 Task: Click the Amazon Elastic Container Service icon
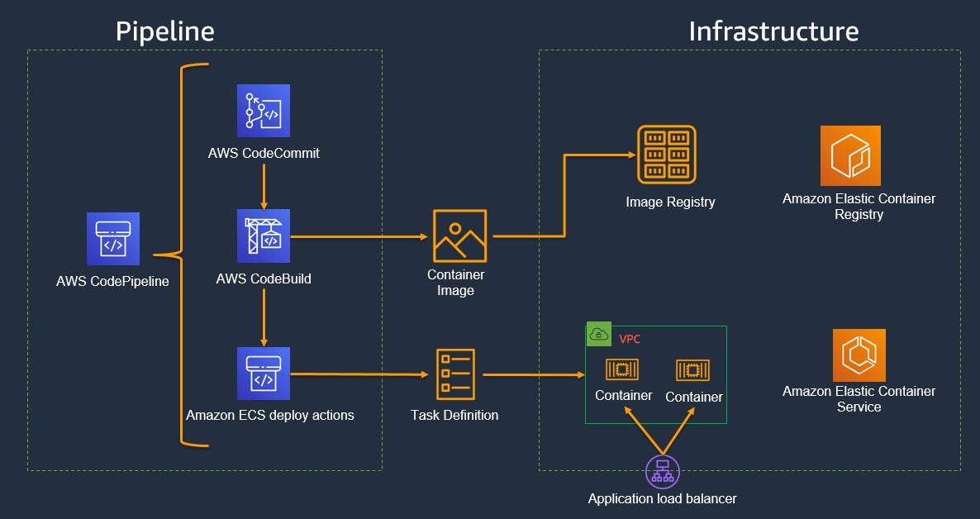(x=859, y=357)
